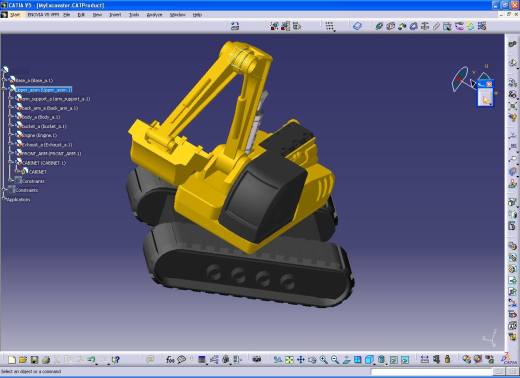Click the Quick Constraint icon
This screenshot has width=520, height=378.
(x=447, y=26)
